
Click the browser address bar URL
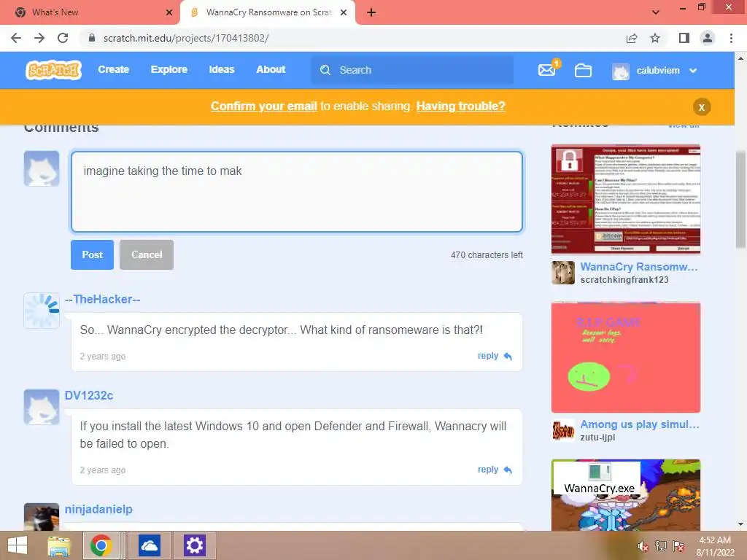tap(186, 38)
